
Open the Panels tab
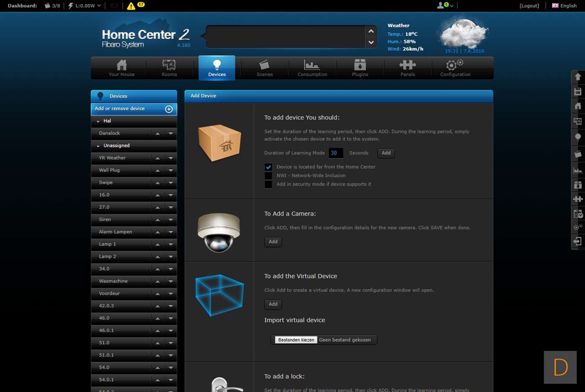tap(408, 68)
